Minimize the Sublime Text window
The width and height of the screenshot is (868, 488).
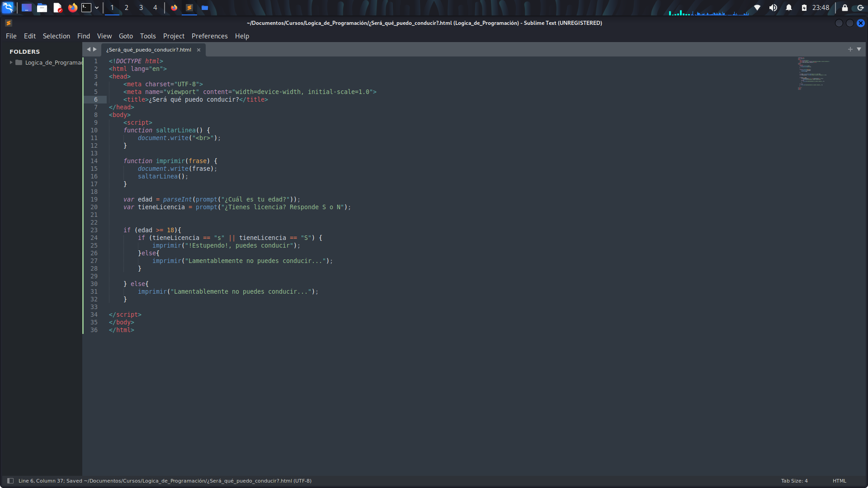(839, 23)
